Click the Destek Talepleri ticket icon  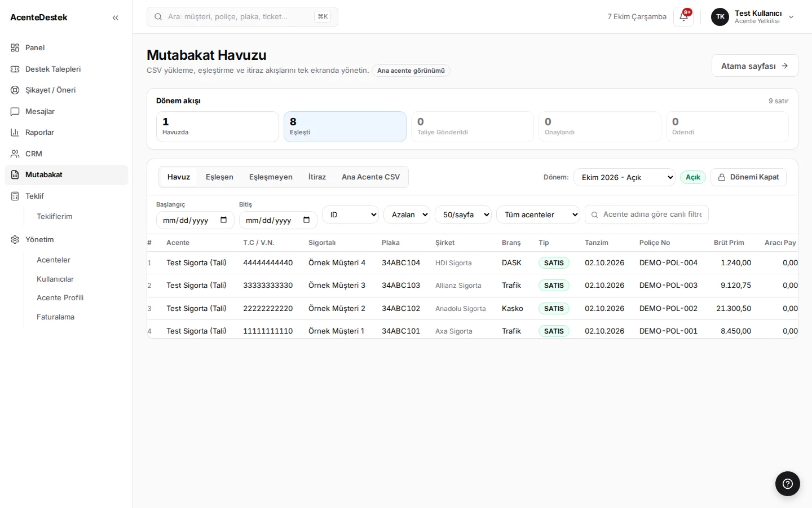click(x=15, y=69)
